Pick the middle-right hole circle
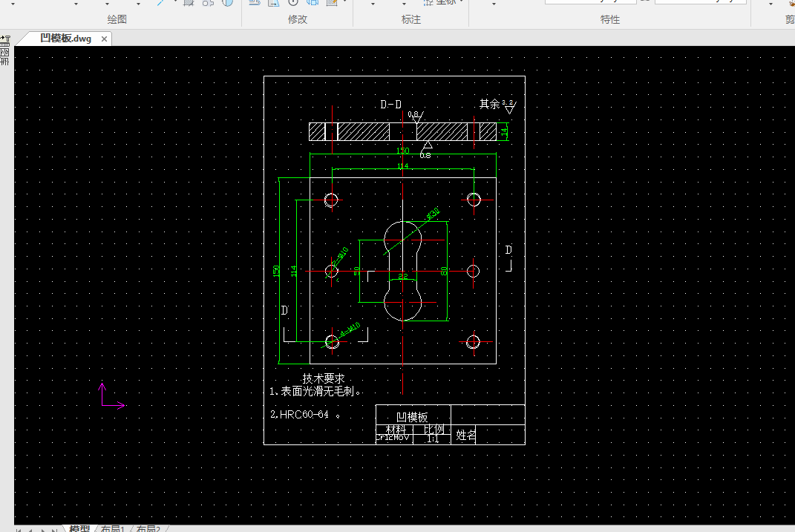Viewport: 795px width, 532px height. [473, 271]
